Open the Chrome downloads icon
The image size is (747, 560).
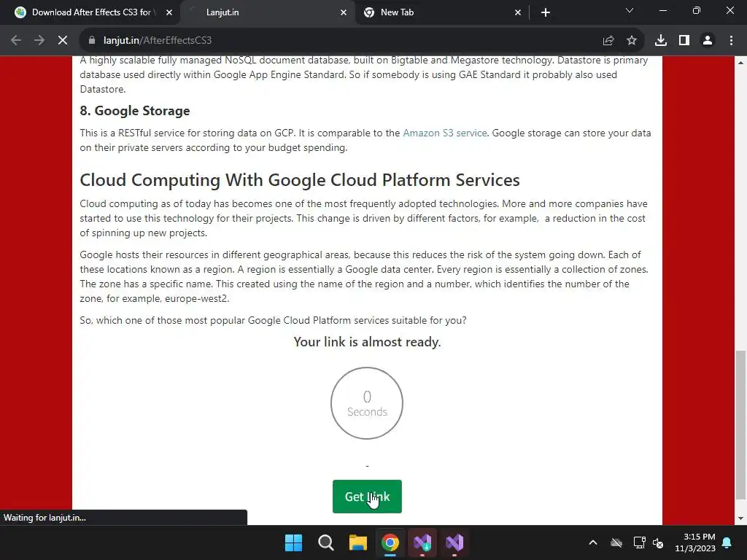pos(661,40)
